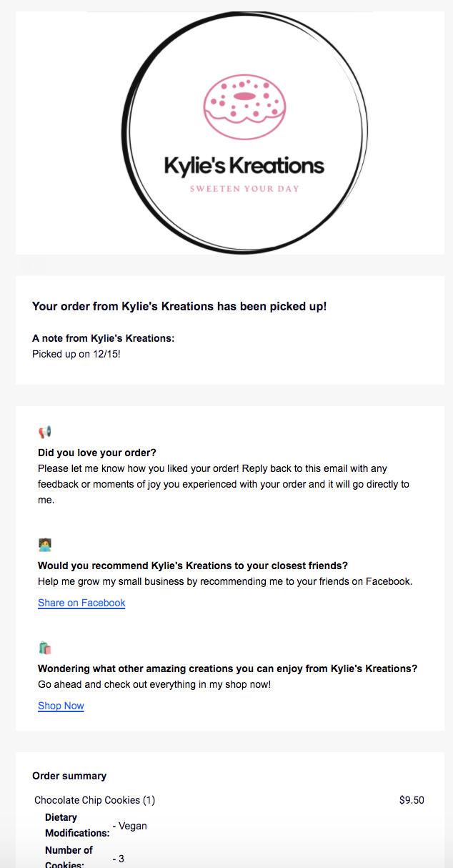
Task: Open the Shop Now link
Action: pyautogui.click(x=61, y=706)
